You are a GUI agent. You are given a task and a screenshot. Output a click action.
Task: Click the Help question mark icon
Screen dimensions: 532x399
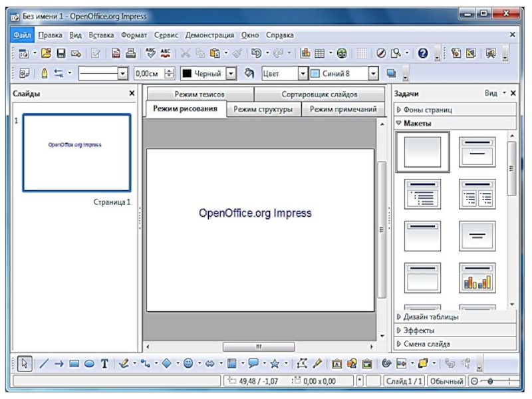pyautogui.click(x=422, y=53)
